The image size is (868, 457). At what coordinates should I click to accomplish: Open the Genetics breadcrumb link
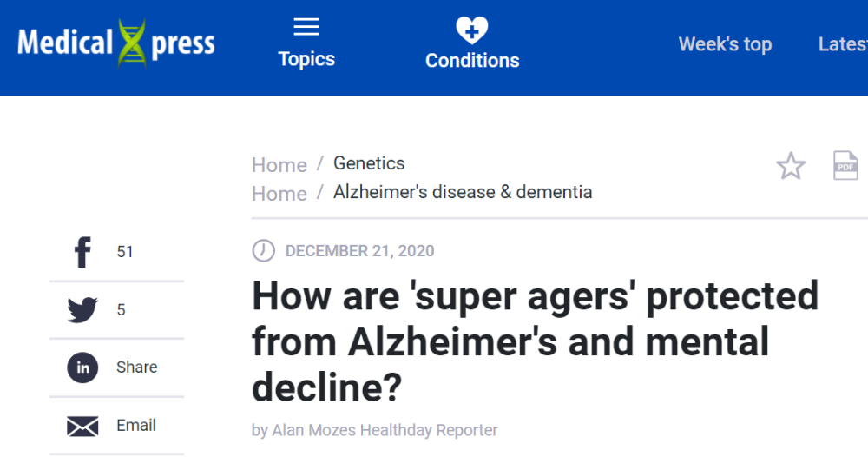pyautogui.click(x=369, y=163)
